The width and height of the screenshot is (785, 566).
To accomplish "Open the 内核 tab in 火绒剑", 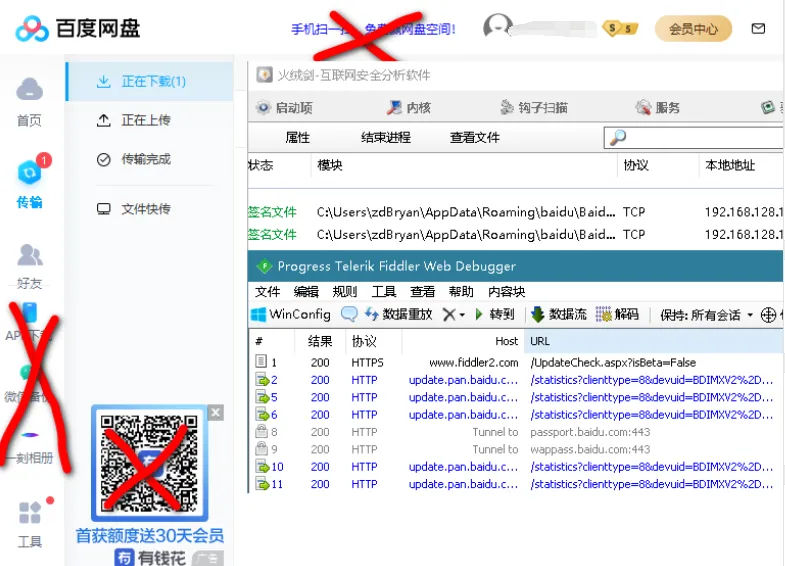I will [409, 108].
